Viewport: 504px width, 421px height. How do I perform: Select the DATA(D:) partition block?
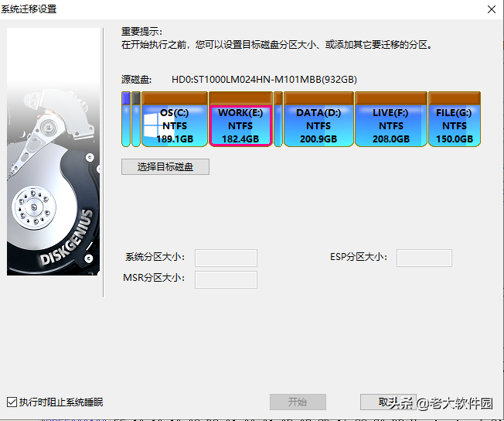point(318,119)
